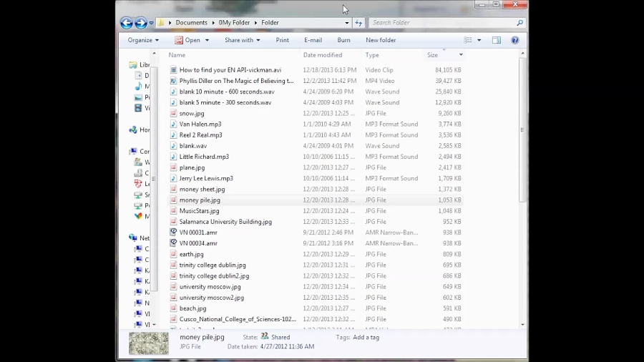Click the snow.jpg file icon
The width and height of the screenshot is (644, 362).
[173, 114]
